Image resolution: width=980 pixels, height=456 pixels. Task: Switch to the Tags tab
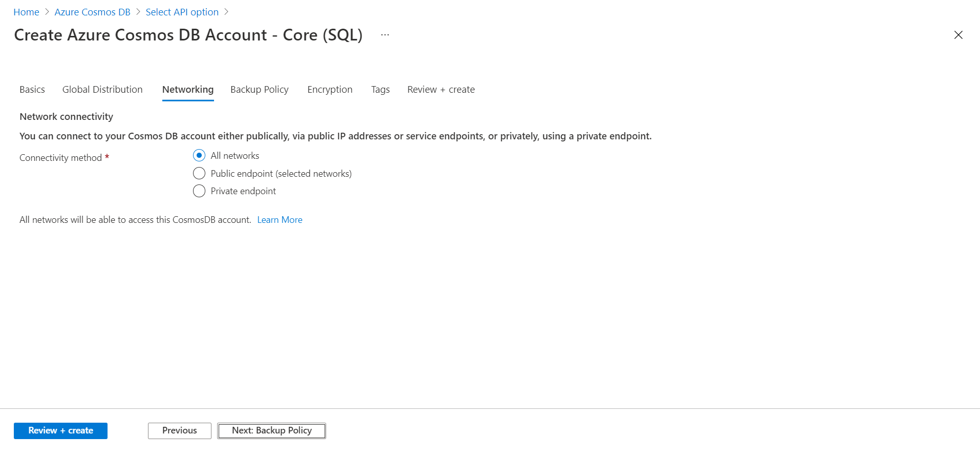pyautogui.click(x=380, y=90)
